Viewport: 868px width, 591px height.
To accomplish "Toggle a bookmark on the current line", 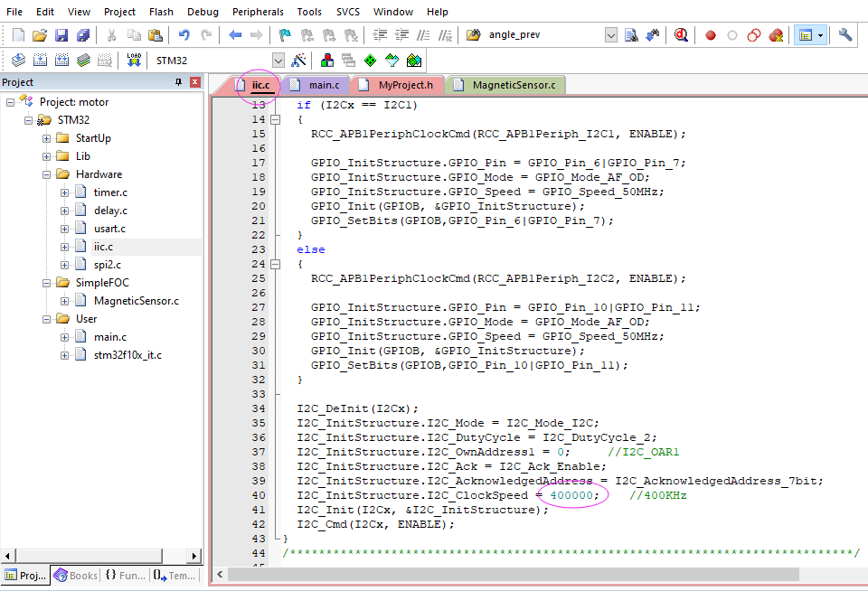I will click(x=285, y=34).
